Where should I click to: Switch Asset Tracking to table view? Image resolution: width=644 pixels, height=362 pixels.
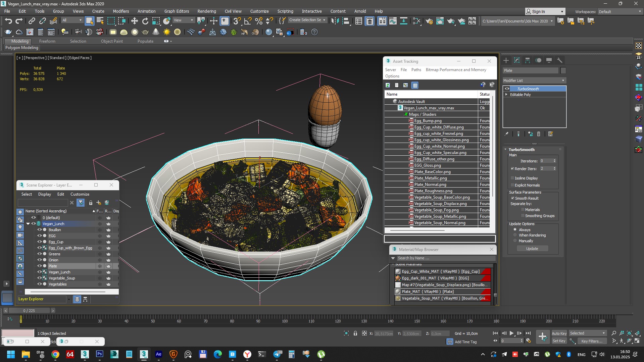coord(415,85)
